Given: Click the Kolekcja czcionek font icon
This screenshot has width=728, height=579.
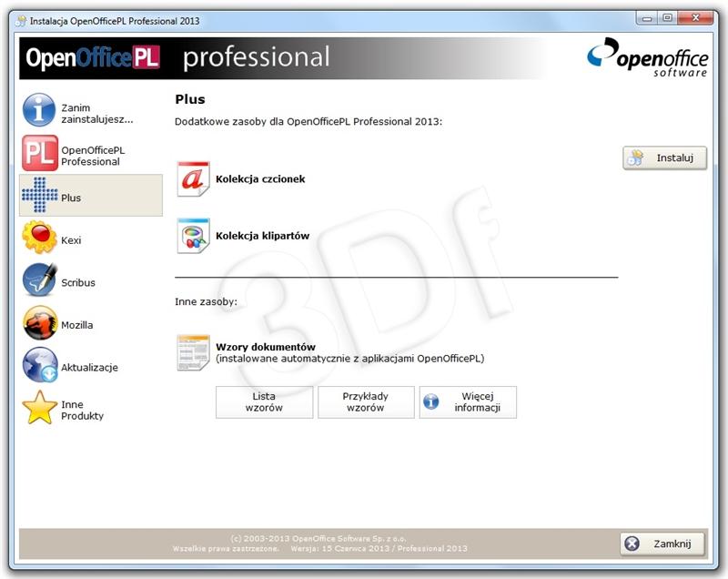Looking at the screenshot, I should [x=193, y=178].
